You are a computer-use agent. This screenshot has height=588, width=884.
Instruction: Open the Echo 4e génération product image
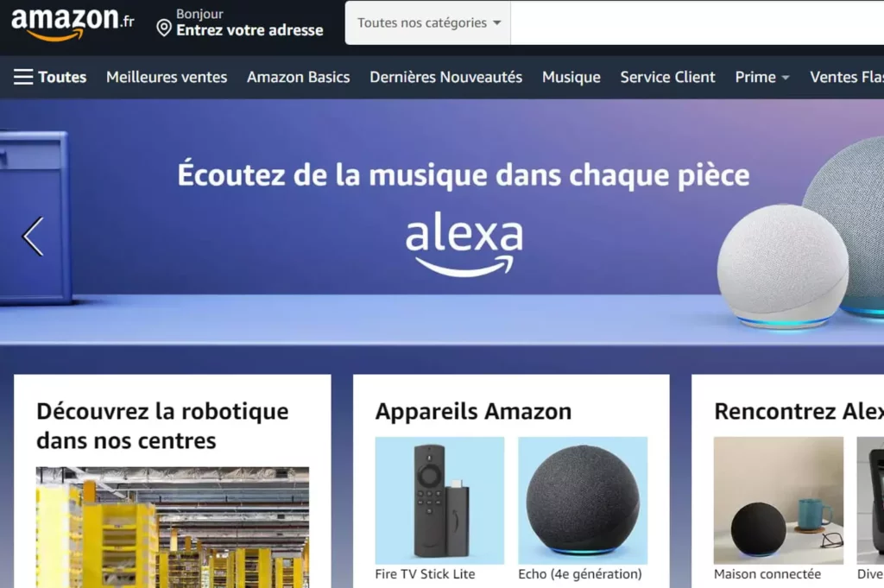point(583,500)
